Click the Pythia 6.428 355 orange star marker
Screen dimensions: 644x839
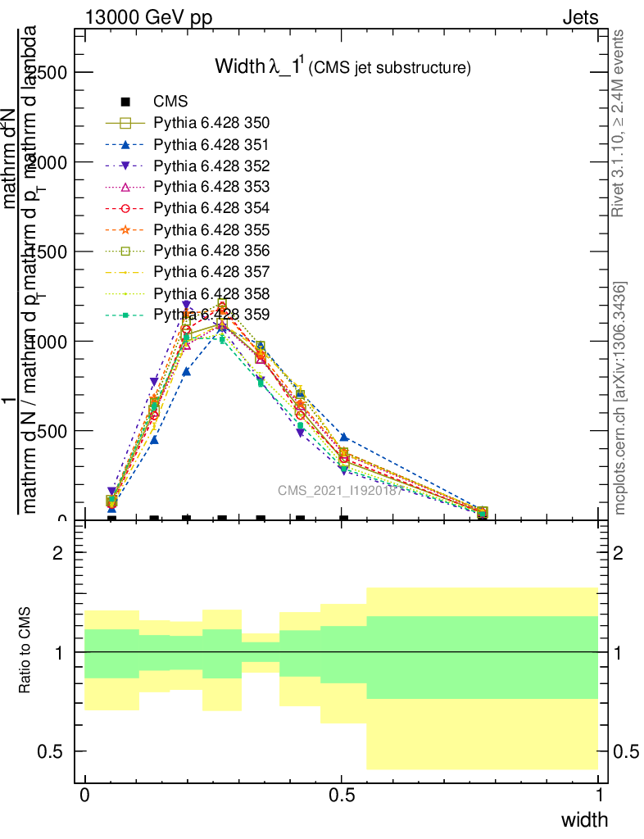coord(125,229)
